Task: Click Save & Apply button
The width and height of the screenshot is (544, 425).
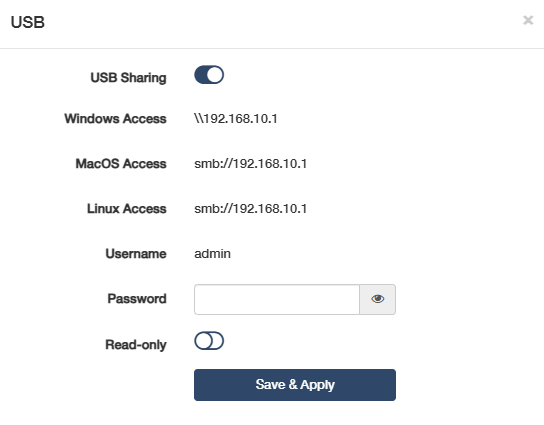Action: coord(295,385)
